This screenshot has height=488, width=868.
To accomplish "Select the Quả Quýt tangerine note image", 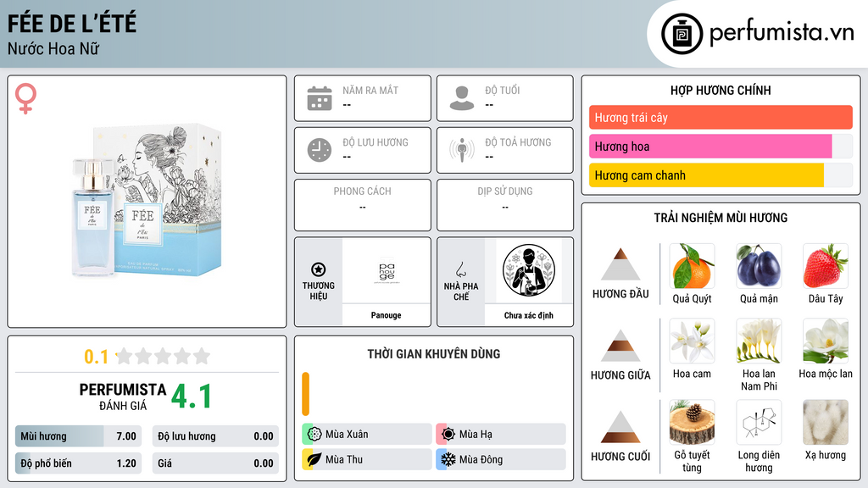I will pyautogui.click(x=692, y=266).
